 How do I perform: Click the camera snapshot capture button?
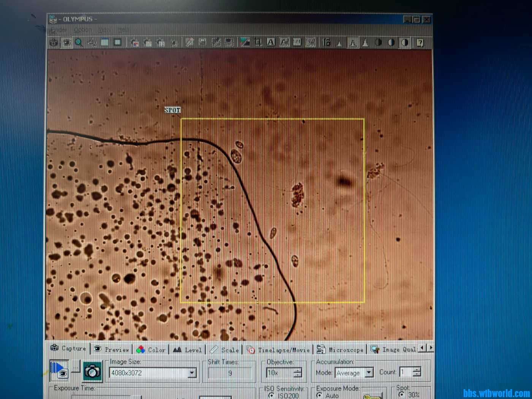(x=92, y=371)
